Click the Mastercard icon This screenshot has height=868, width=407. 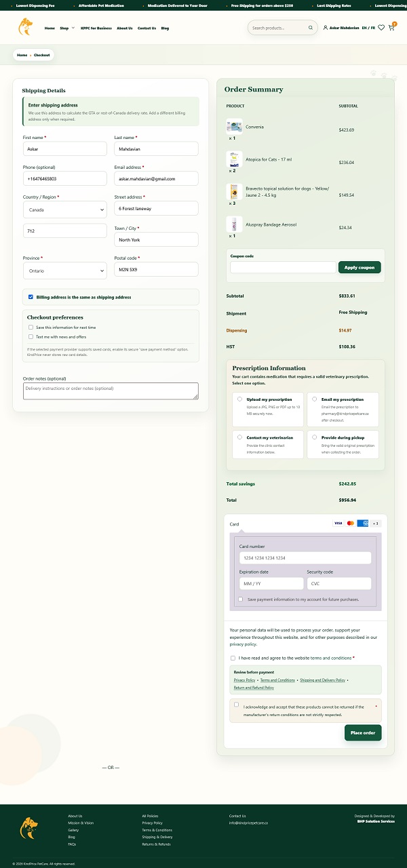click(350, 524)
